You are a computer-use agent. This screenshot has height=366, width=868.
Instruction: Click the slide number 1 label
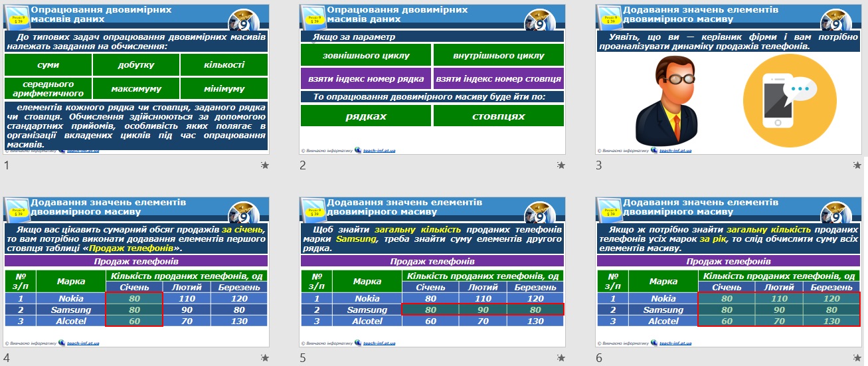click(7, 165)
